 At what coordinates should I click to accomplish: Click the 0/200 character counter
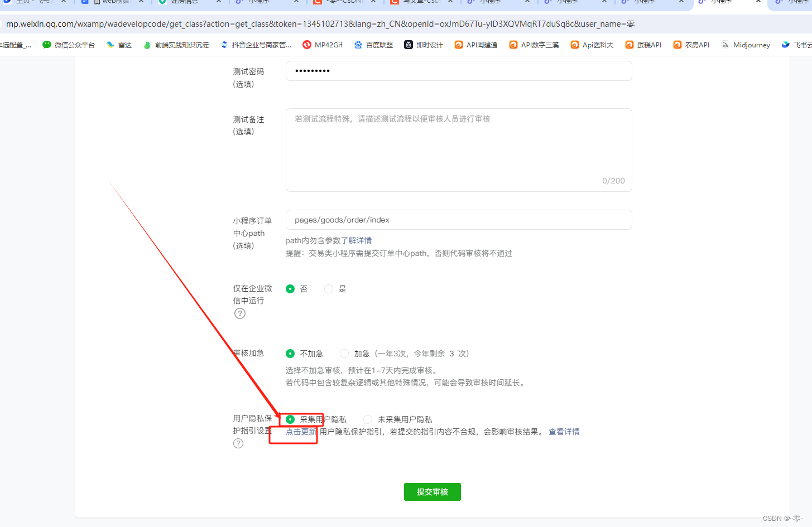click(613, 181)
